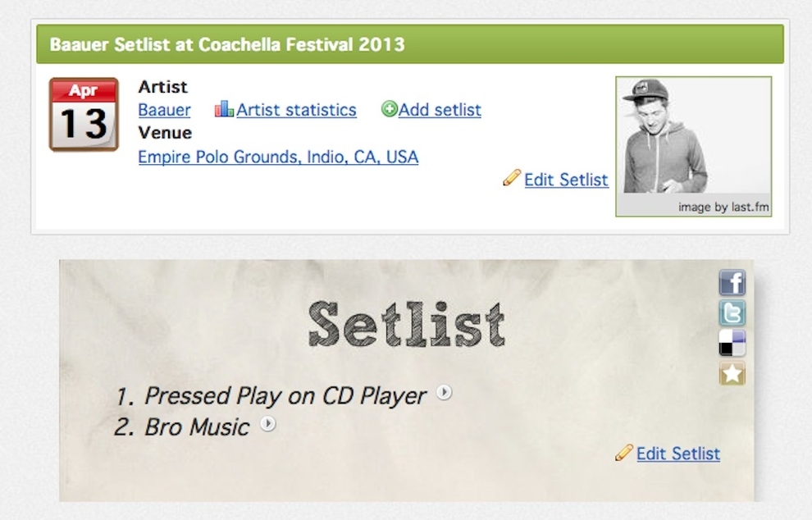The width and height of the screenshot is (812, 520).
Task: Click the Bro Music song title
Action: click(x=197, y=427)
